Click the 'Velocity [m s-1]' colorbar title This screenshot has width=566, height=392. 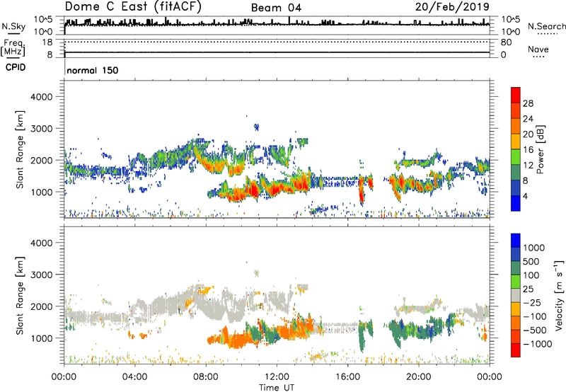(559, 295)
